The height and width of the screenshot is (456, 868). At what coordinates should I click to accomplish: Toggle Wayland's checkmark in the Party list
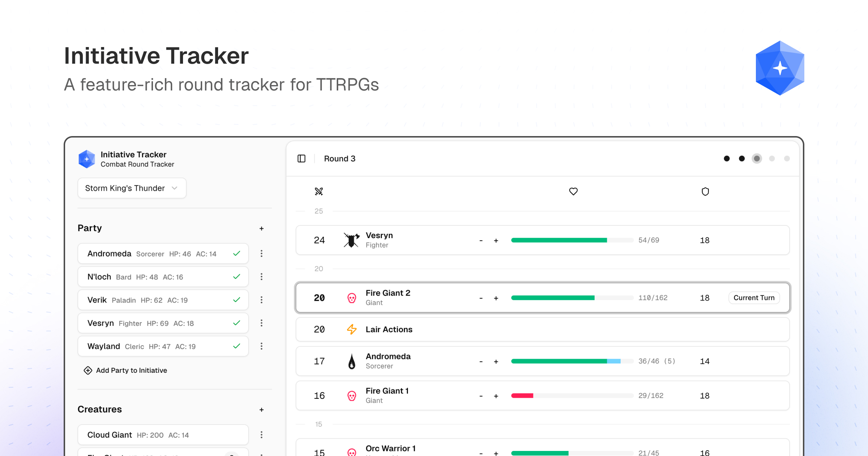237,346
